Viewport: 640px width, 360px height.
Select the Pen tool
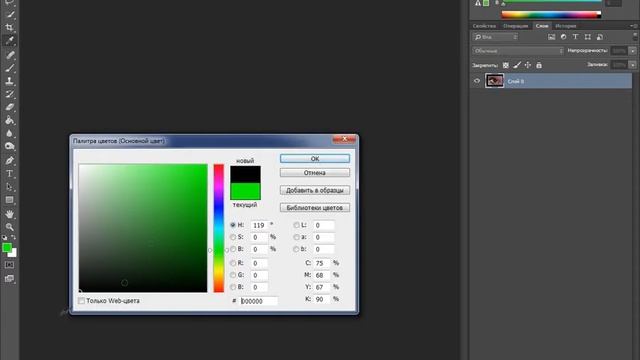pyautogui.click(x=10, y=160)
